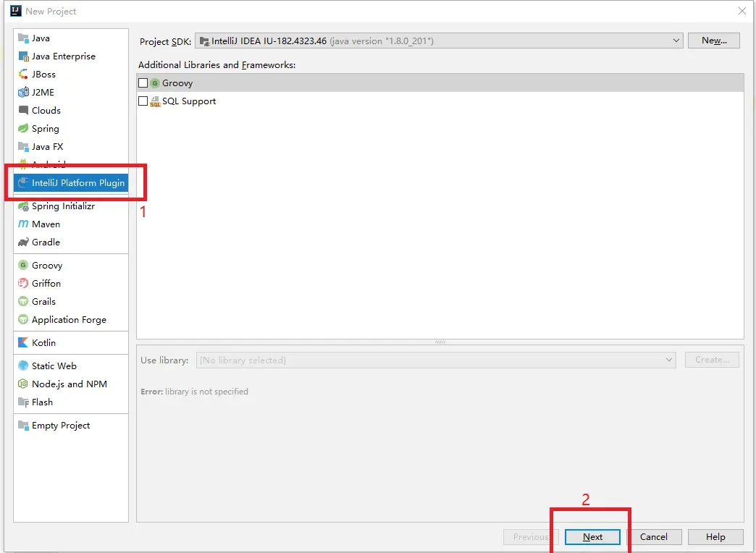Click the Cancel button
The height and width of the screenshot is (553, 756).
click(x=654, y=536)
